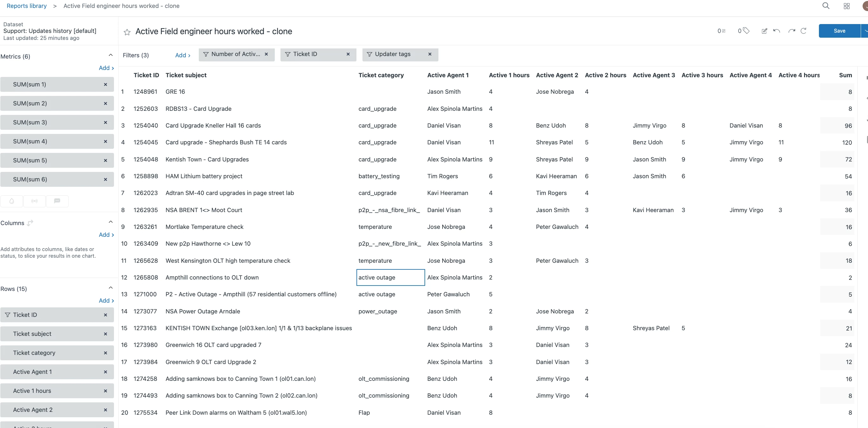Open the Number of Activ... filter chip

[232, 54]
